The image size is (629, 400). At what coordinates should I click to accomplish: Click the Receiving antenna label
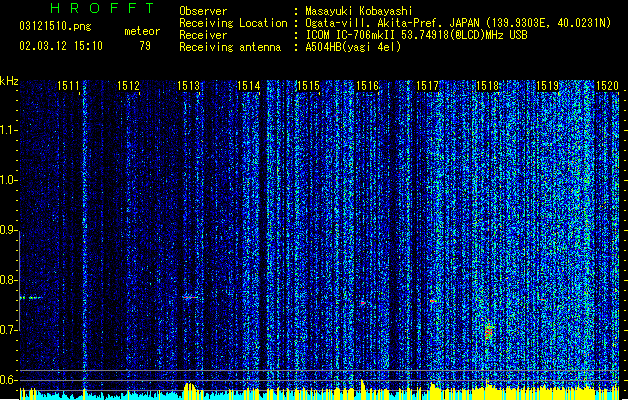(x=230, y=47)
